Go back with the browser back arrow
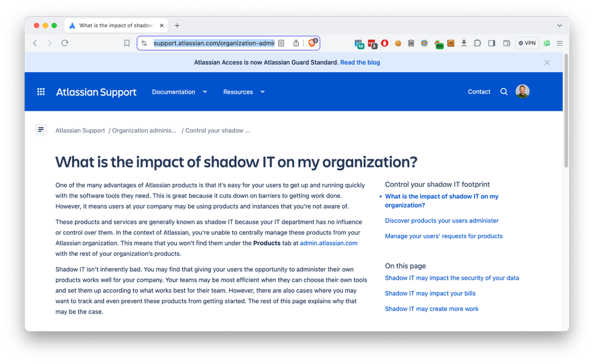 (35, 43)
